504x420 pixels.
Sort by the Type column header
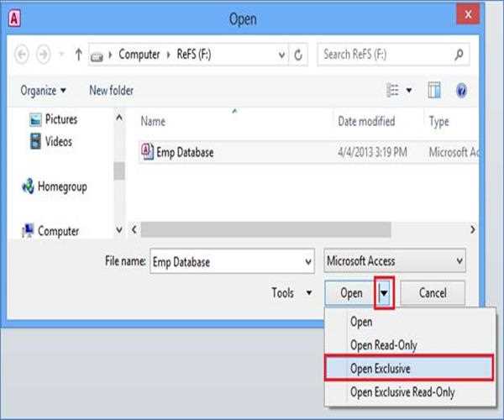pyautogui.click(x=439, y=122)
